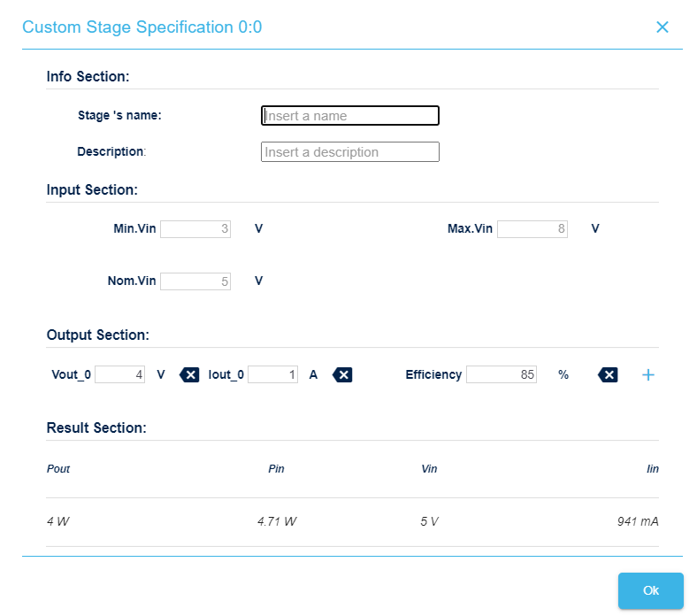
Task: Edit the Efficiency percentage field
Action: point(502,374)
